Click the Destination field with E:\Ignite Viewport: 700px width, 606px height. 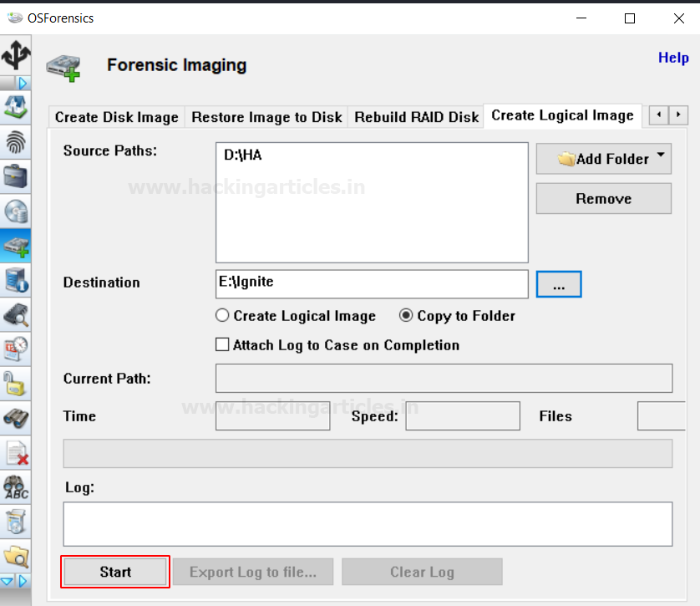(x=372, y=284)
